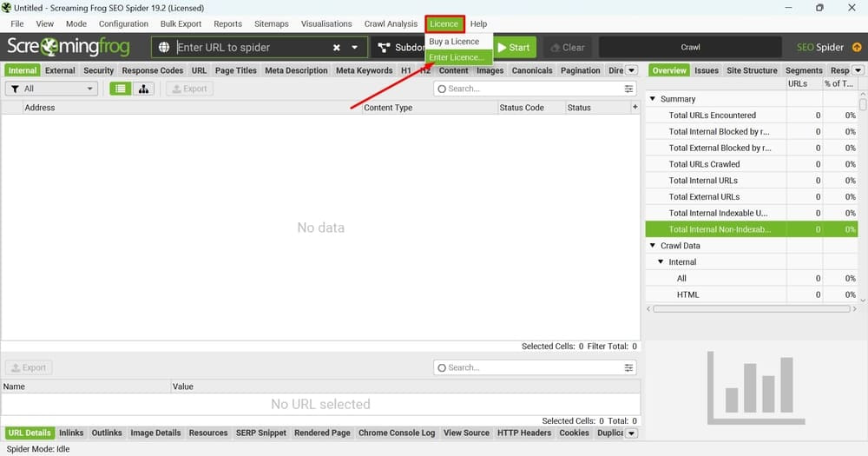Collapse the Crawl Data section
This screenshot has height=456, width=868.
[x=653, y=246]
